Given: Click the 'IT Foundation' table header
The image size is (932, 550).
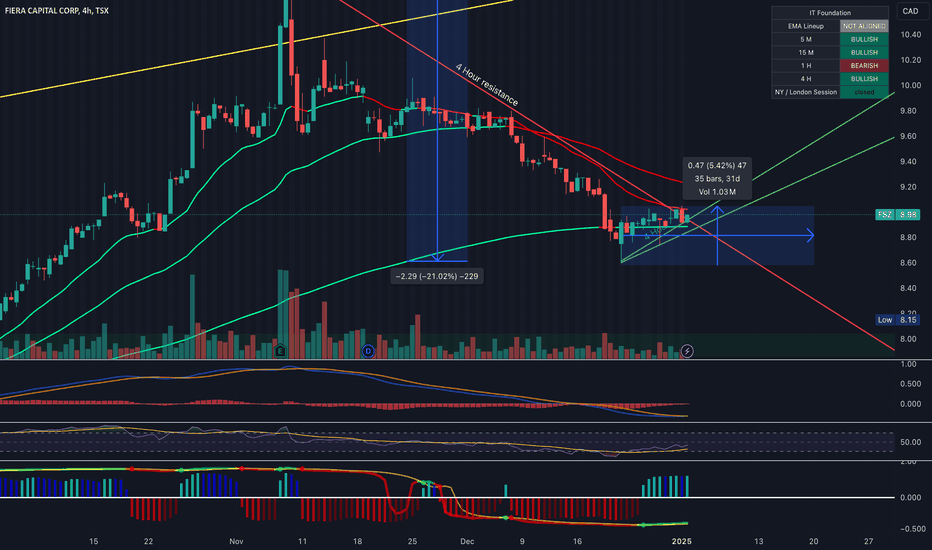Looking at the screenshot, I should point(830,12).
